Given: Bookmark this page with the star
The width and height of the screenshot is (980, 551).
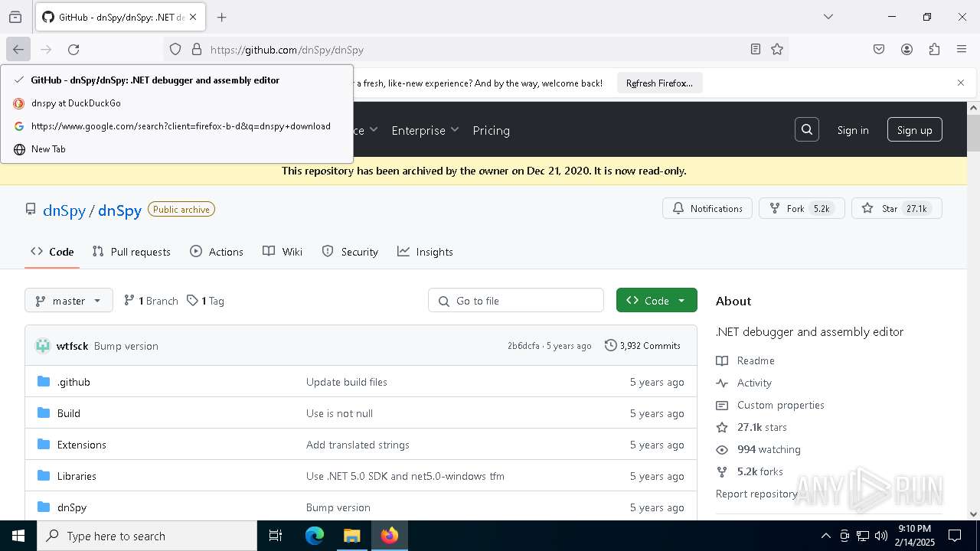Looking at the screenshot, I should pyautogui.click(x=777, y=49).
